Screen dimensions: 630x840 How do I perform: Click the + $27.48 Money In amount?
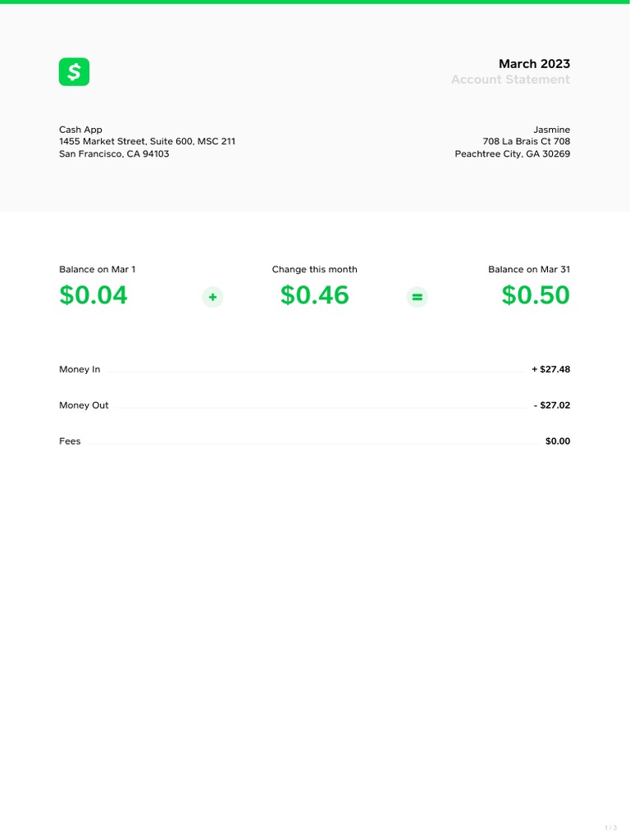coord(550,370)
